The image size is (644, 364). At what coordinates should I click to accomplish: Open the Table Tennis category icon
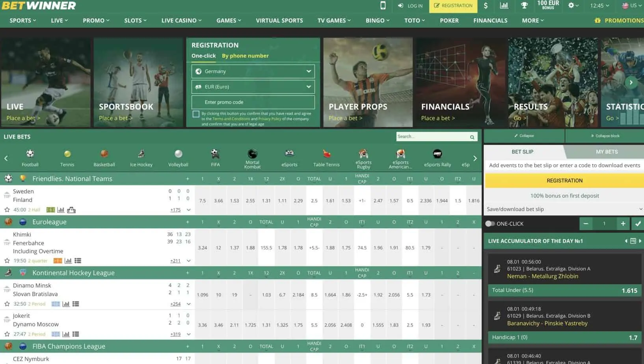(x=326, y=154)
